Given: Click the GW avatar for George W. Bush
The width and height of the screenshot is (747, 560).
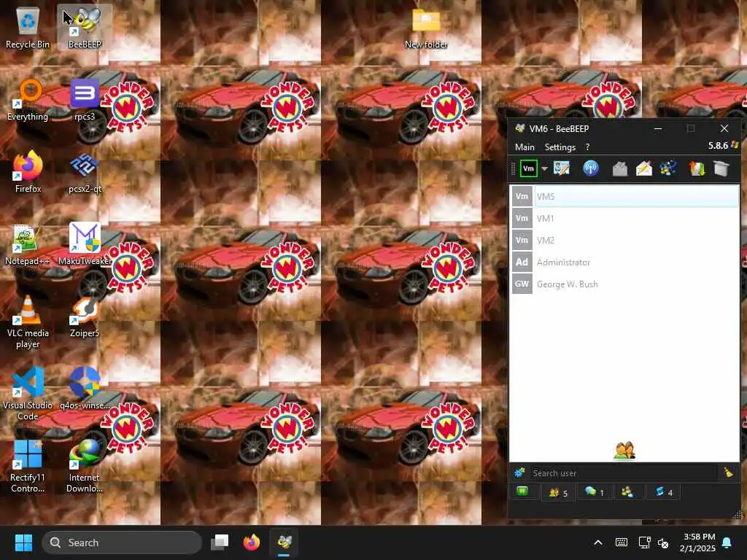Looking at the screenshot, I should [522, 284].
